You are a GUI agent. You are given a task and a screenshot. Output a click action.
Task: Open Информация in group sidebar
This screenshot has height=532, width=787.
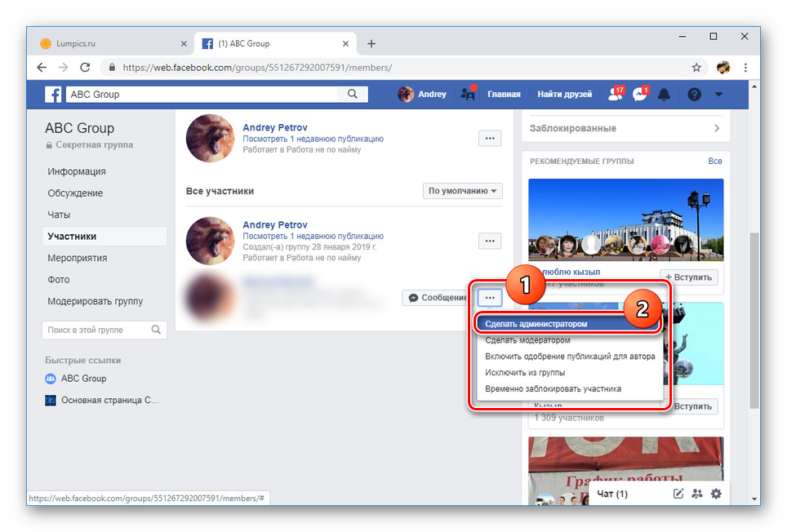77,171
